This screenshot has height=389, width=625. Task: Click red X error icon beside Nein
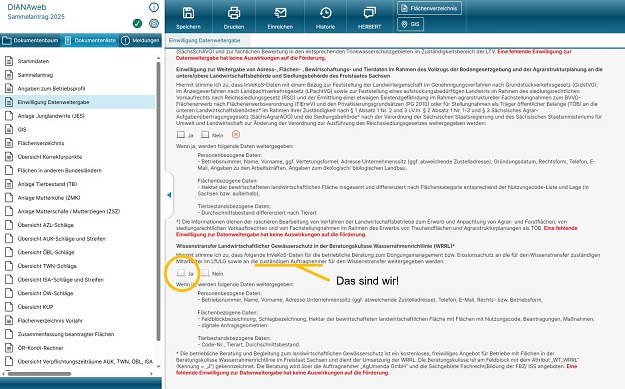[236, 135]
